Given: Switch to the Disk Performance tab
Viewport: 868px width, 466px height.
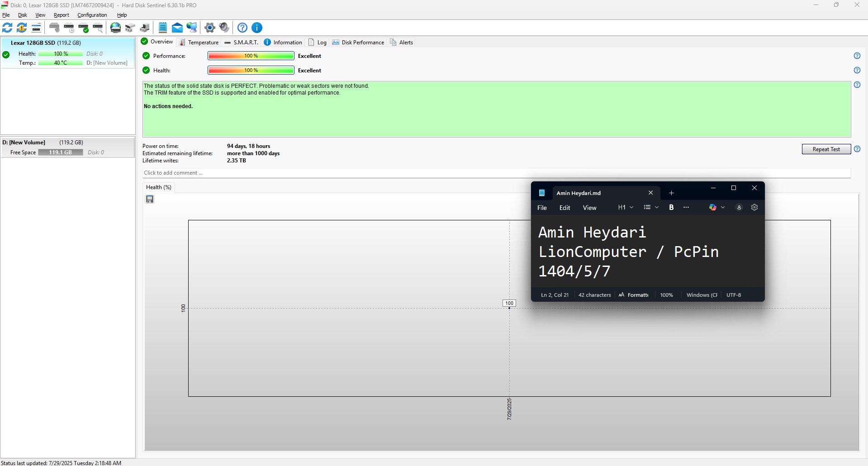Looking at the screenshot, I should [x=358, y=42].
